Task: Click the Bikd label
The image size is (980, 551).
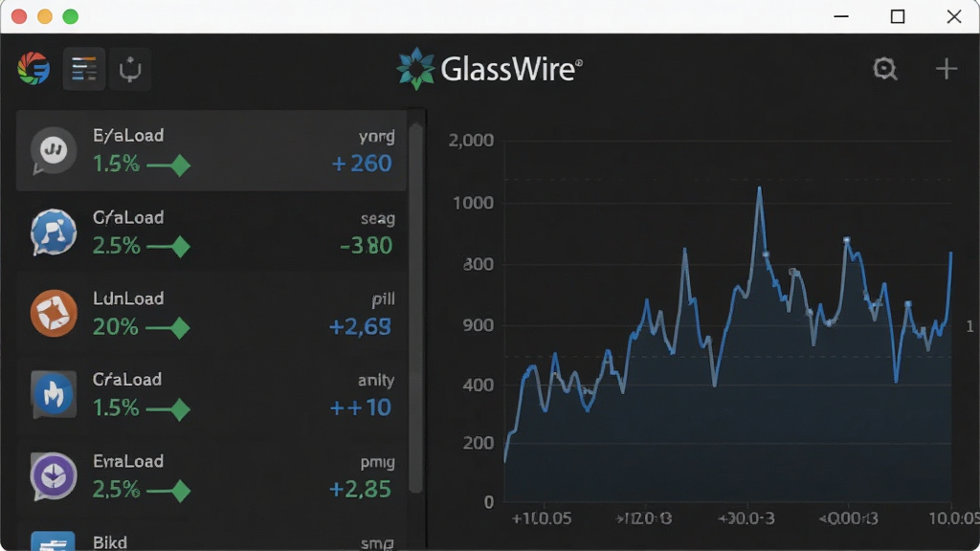Action: (x=110, y=542)
